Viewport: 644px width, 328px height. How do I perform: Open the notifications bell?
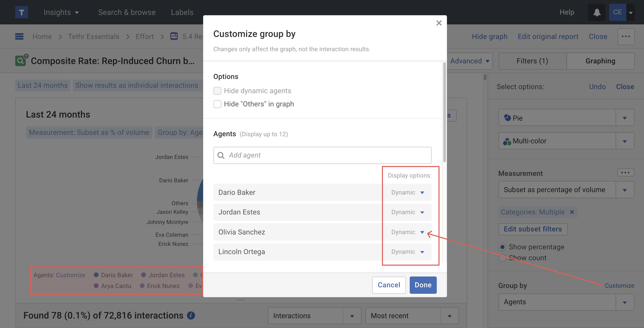(x=597, y=12)
